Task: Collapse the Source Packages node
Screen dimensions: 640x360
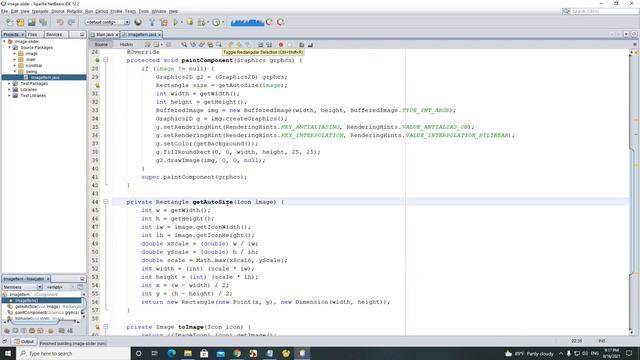Action: [x=10, y=48]
